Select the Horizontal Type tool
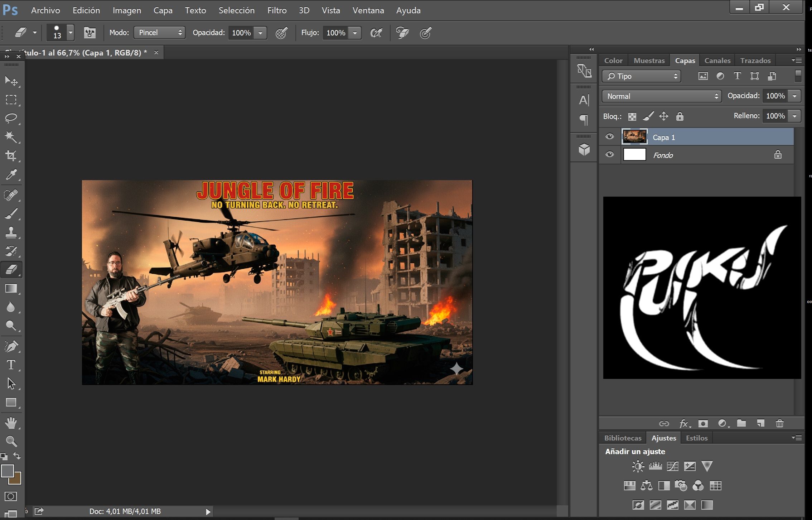The height and width of the screenshot is (520, 812). pyautogui.click(x=11, y=365)
